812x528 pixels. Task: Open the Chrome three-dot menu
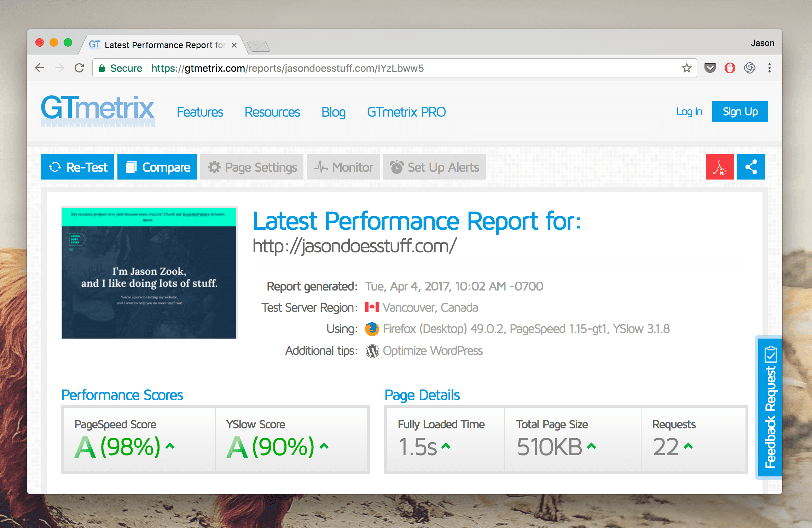(769, 68)
